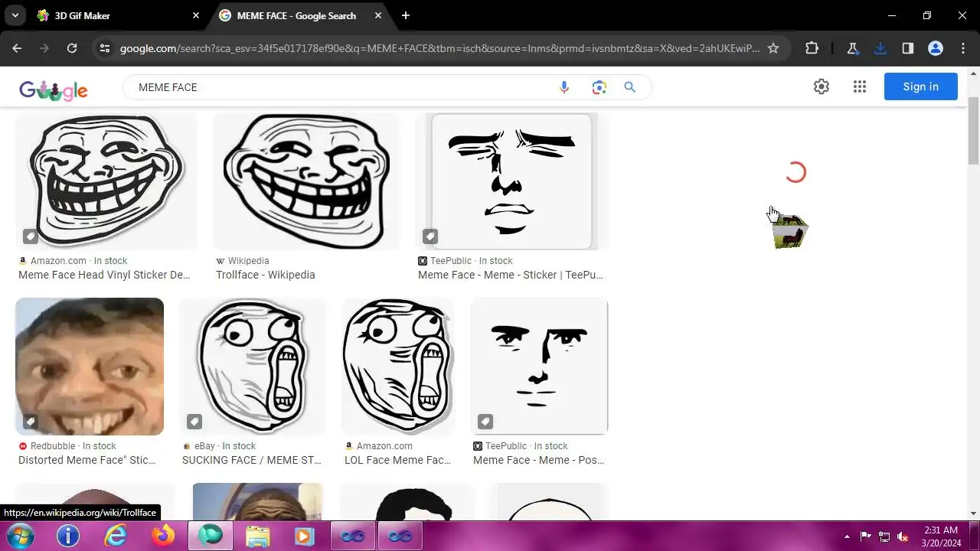Select the MEME FACE Google Search tab
Screen dimensions: 980x551
click(x=301, y=15)
